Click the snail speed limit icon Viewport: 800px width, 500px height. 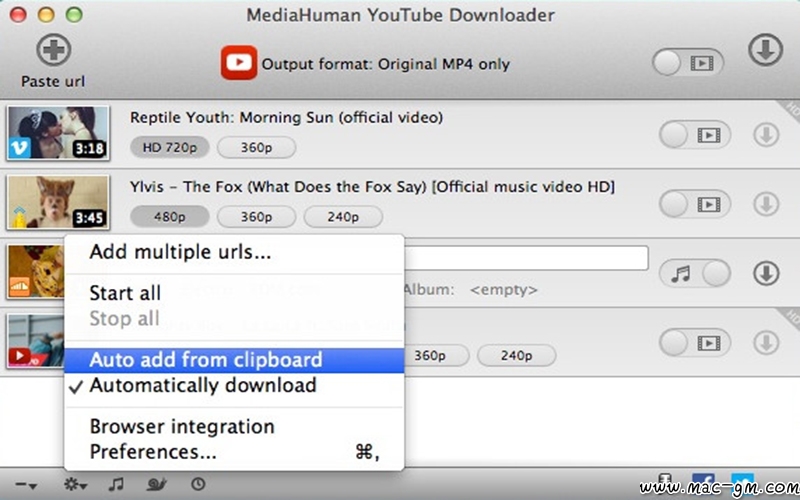tap(157, 484)
